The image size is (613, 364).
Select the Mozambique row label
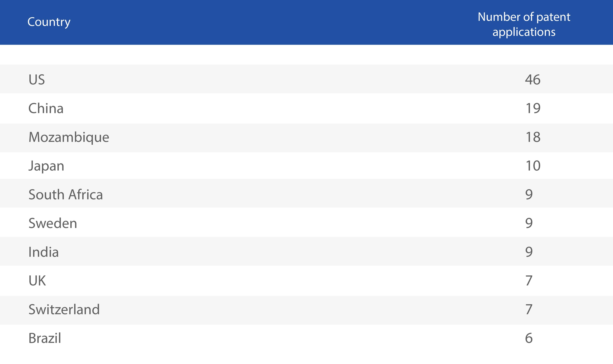(x=69, y=137)
